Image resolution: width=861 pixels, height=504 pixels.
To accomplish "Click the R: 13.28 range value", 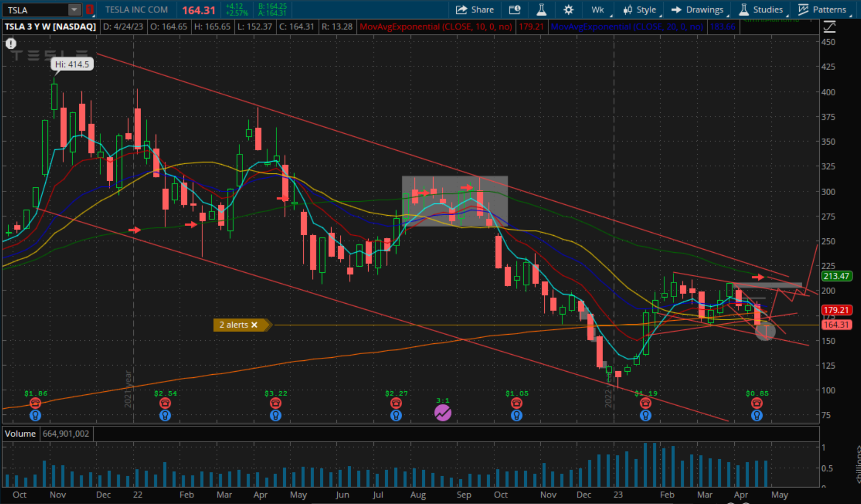I will click(x=337, y=27).
